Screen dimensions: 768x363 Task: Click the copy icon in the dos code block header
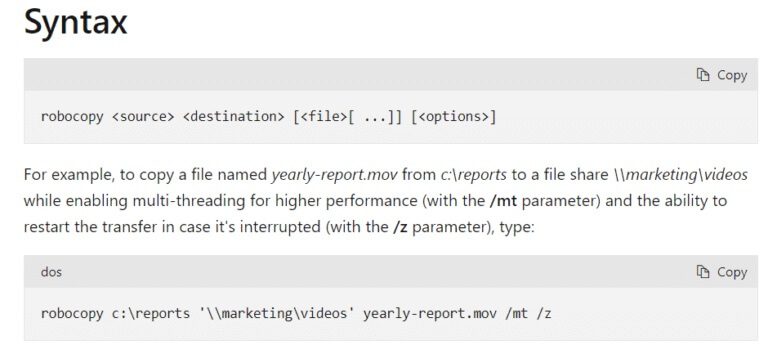coord(703,272)
